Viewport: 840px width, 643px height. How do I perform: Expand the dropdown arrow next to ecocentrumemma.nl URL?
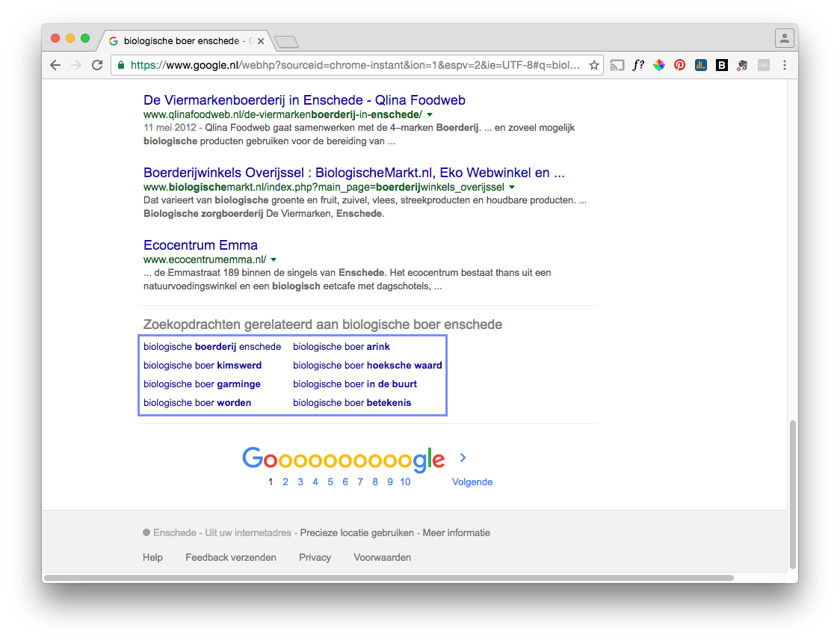click(274, 259)
